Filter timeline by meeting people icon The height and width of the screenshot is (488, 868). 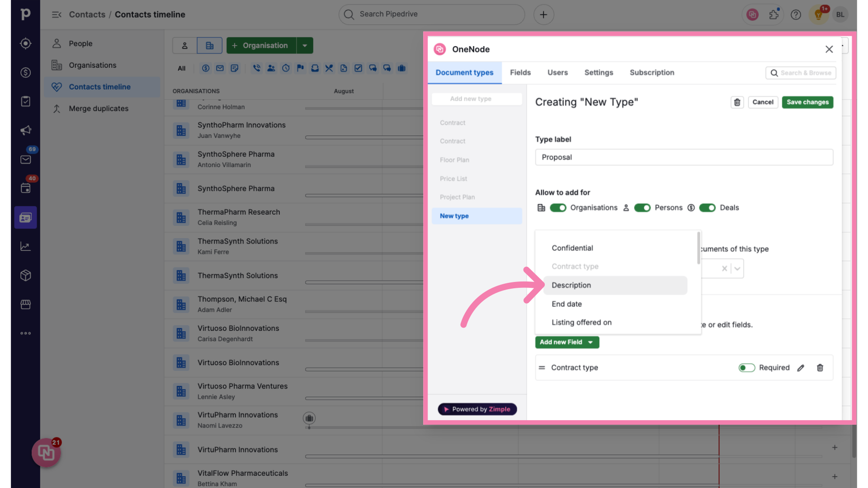[271, 68]
